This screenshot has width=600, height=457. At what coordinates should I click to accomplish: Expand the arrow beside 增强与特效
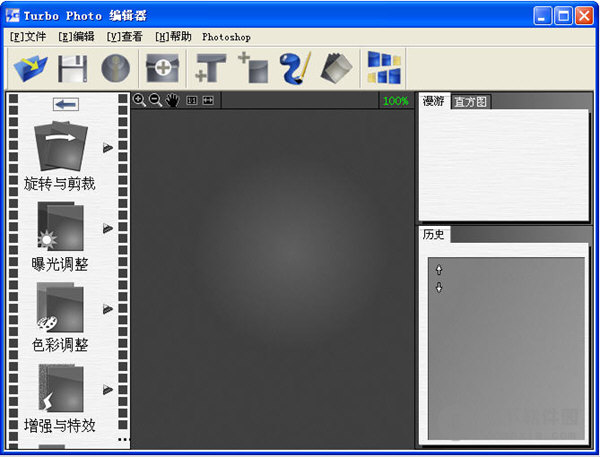pos(108,390)
